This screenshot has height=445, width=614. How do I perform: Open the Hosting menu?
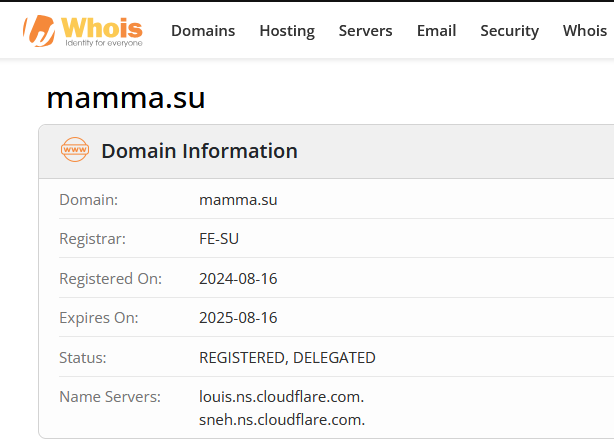(287, 31)
